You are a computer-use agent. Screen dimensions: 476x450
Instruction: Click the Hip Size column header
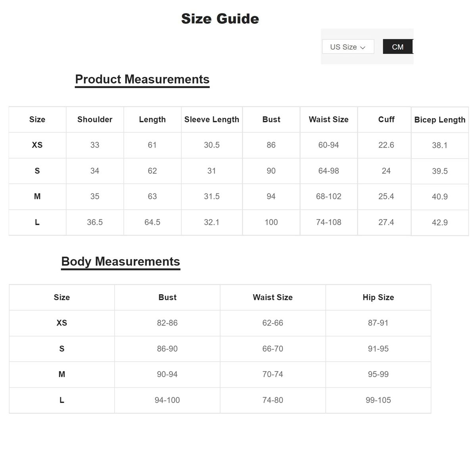point(378,297)
